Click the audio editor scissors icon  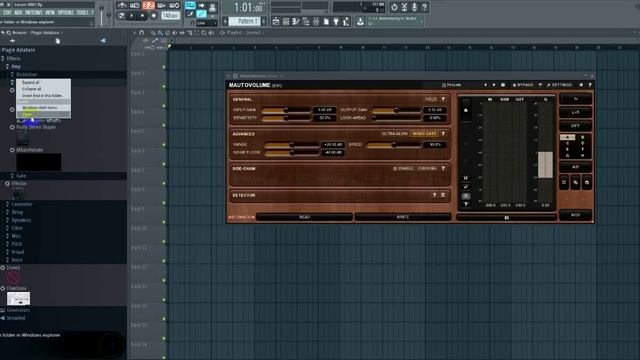coord(404,7)
